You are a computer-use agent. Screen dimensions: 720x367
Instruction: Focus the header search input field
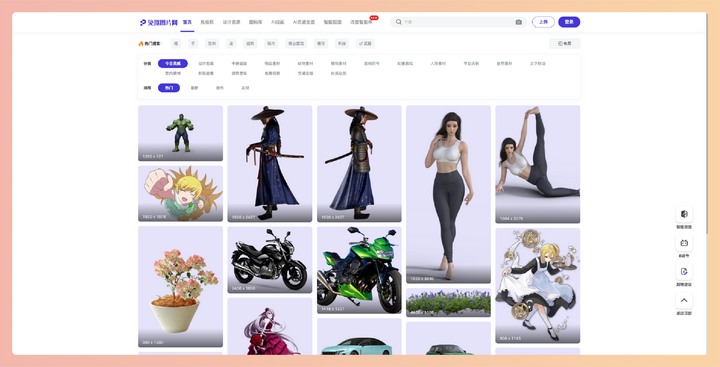(457, 22)
